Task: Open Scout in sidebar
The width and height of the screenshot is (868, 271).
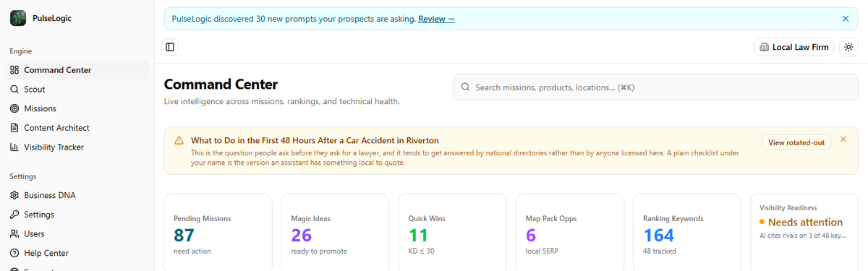Action: coord(77,90)
